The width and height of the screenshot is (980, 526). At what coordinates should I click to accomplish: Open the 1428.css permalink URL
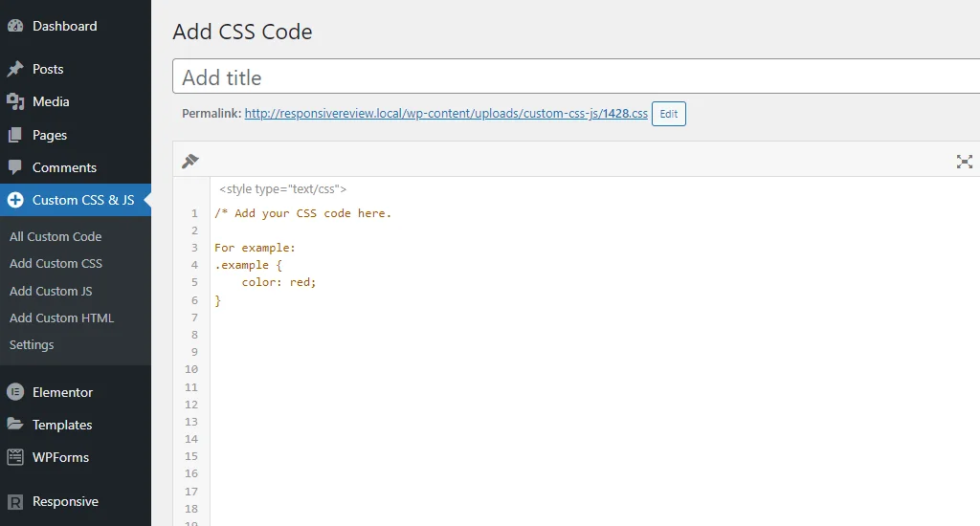click(x=446, y=114)
